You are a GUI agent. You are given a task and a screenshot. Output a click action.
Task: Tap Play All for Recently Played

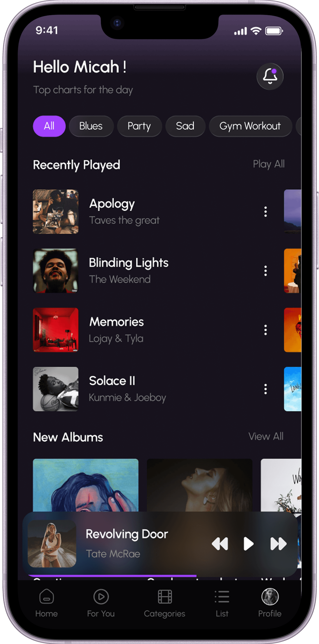[269, 164]
